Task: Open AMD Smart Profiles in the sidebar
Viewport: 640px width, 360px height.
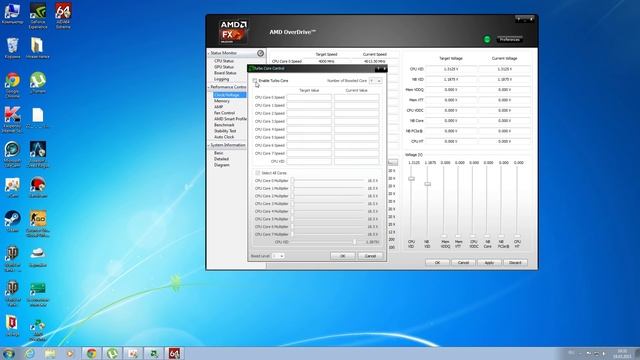Action: [x=230, y=119]
